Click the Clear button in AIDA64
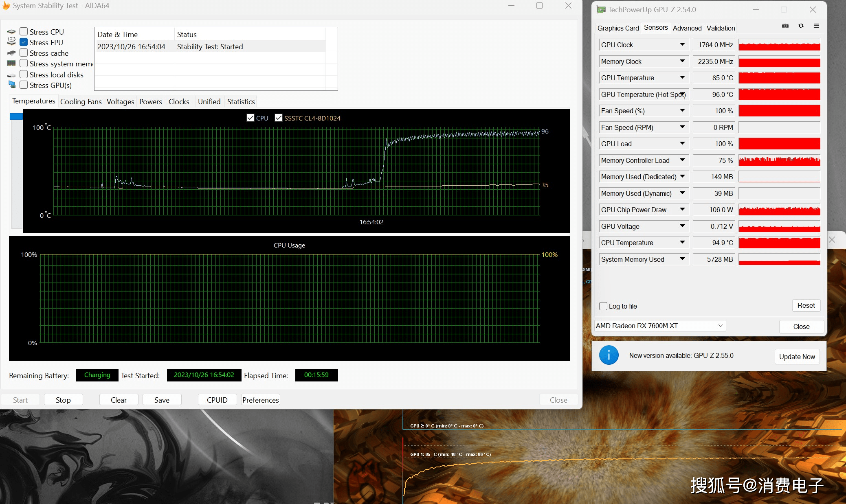 pos(119,400)
